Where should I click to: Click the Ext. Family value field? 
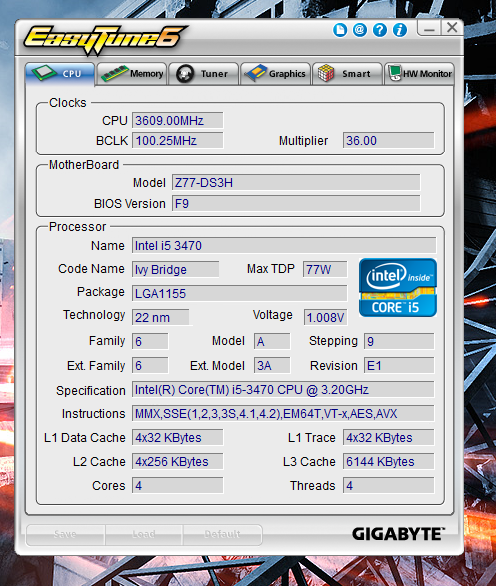150,365
